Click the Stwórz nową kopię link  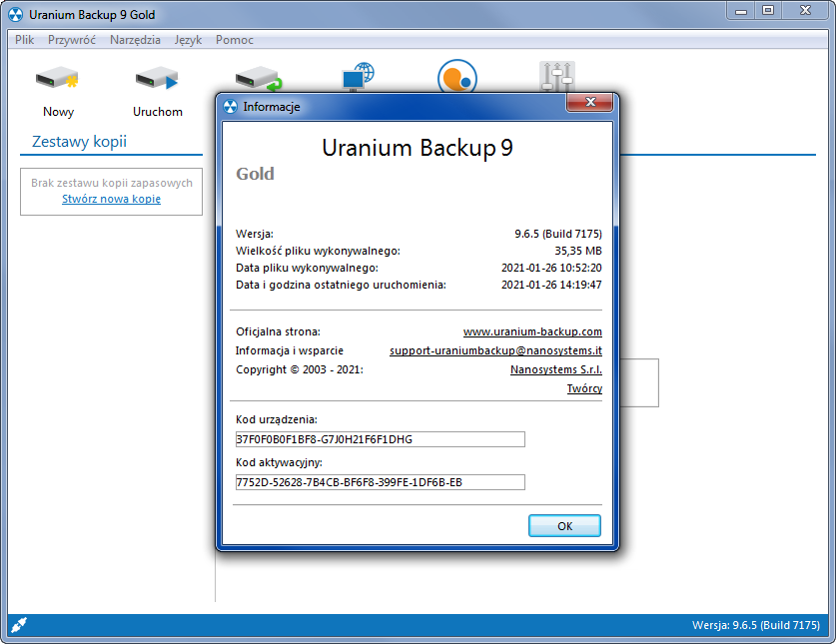[x=112, y=199]
